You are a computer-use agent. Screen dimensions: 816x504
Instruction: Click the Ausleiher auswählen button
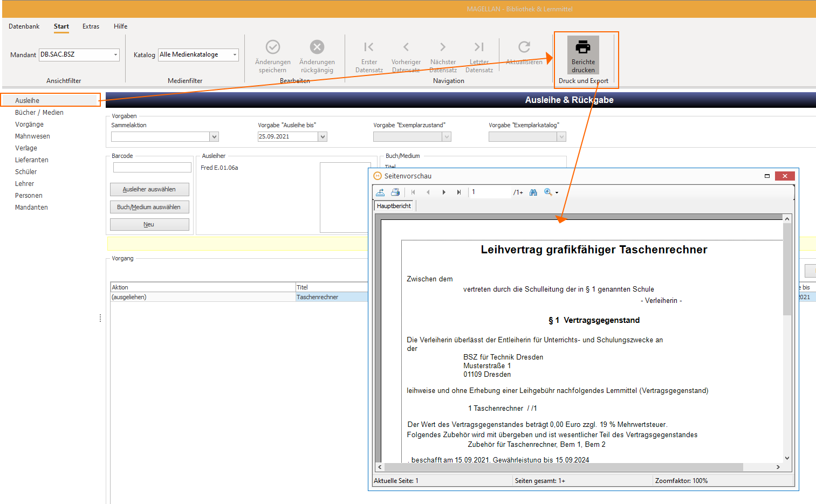[x=149, y=189]
